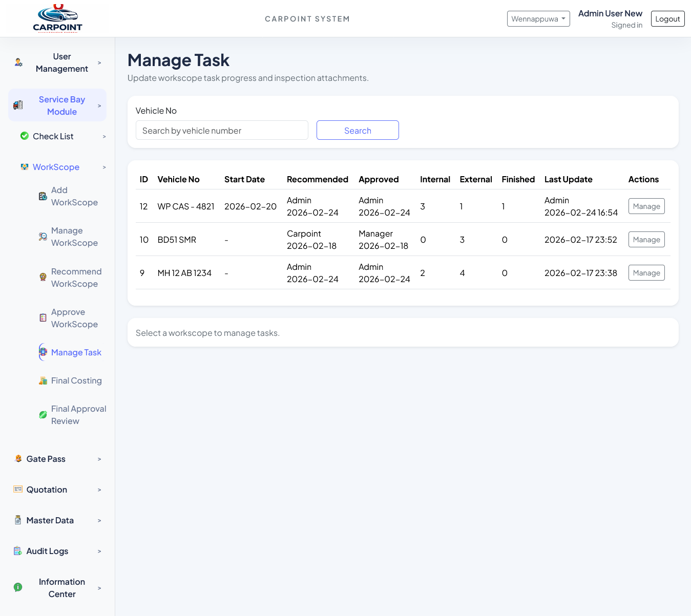Image resolution: width=691 pixels, height=616 pixels.
Task: Open the Manage Task menu entry
Action: click(x=76, y=352)
